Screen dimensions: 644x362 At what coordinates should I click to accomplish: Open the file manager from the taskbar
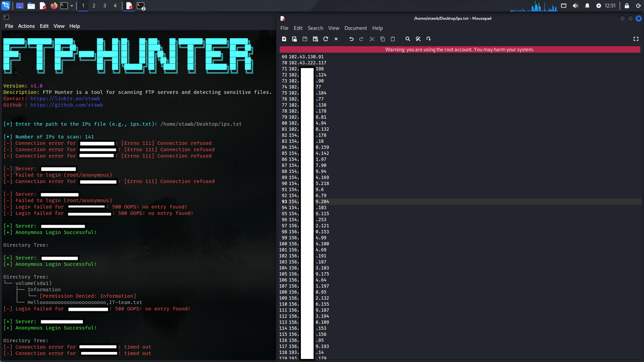30,6
